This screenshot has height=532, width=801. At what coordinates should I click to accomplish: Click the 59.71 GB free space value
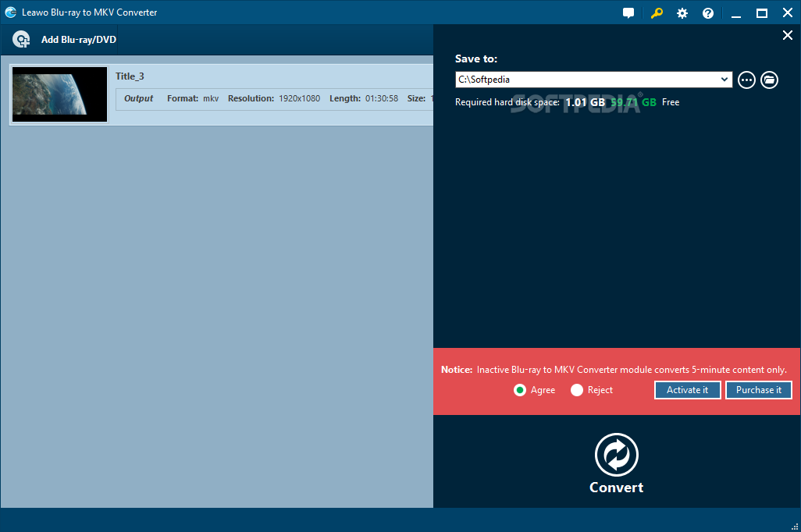pos(633,102)
